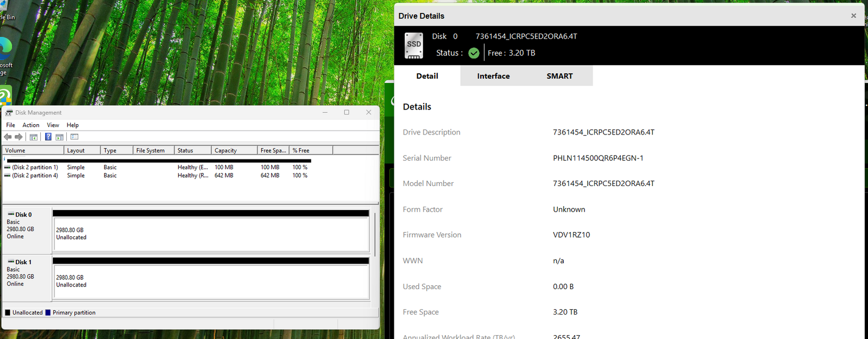
Task: Click the Back arrow in Disk Management toolbar
Action: (x=8, y=137)
